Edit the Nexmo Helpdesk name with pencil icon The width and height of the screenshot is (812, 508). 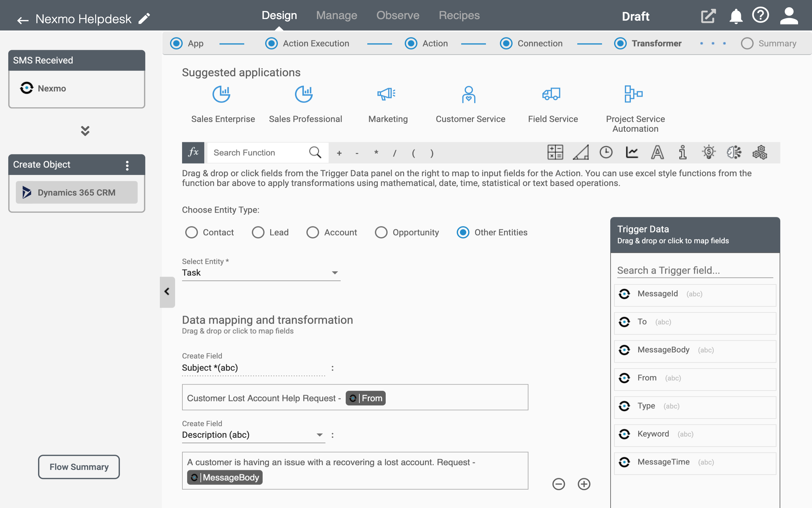[144, 19]
